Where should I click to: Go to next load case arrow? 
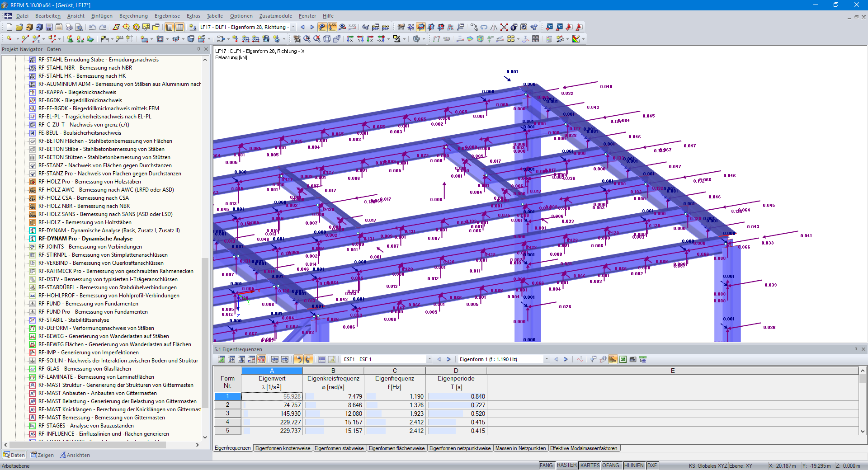tap(312, 27)
